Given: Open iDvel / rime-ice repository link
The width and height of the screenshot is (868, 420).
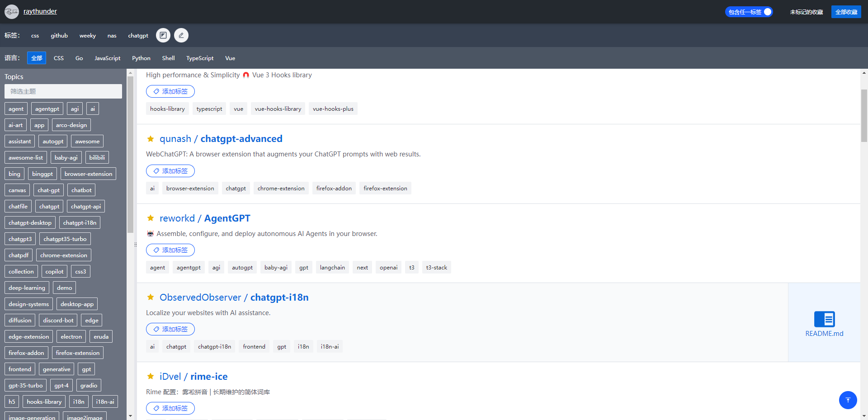Looking at the screenshot, I should pos(193,377).
